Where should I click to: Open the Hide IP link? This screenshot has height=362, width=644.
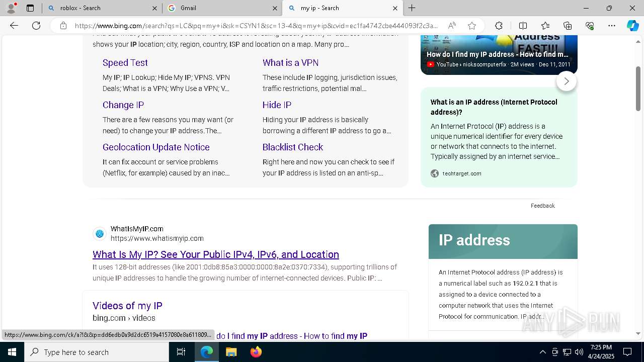(x=277, y=105)
